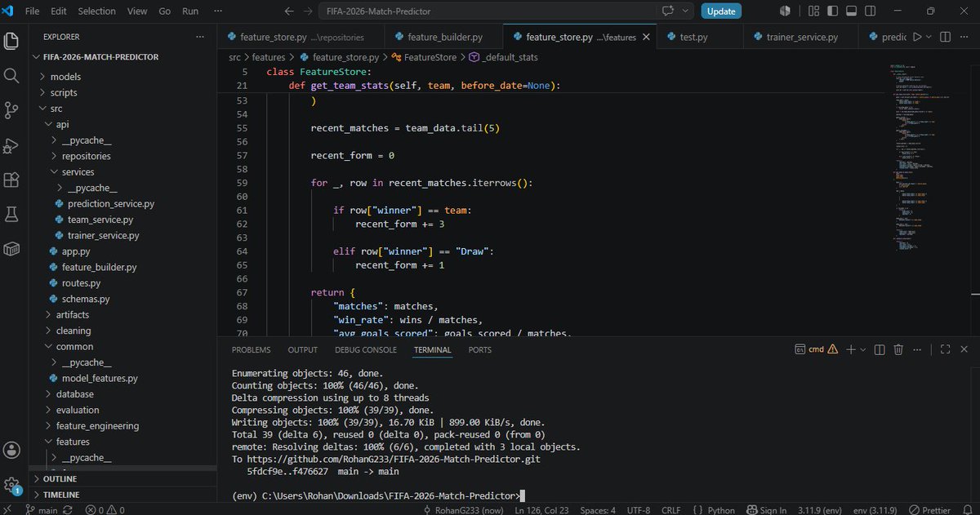Open the Copilot chat icon in title bar
Viewport: 980px width, 515px height.
click(669, 11)
